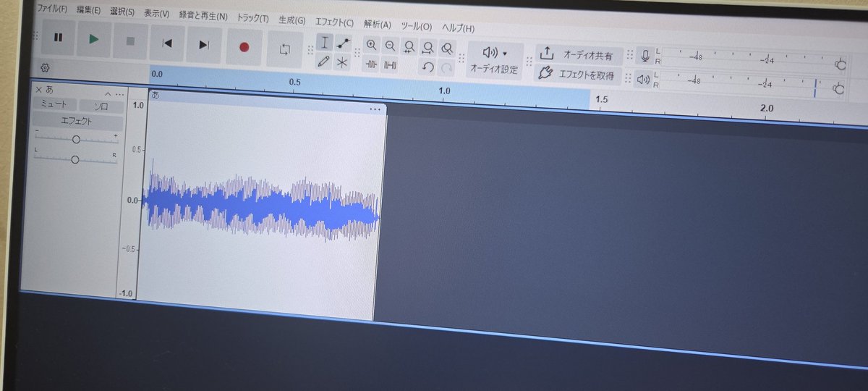Zoom out with the magnifier minus icon
The height and width of the screenshot is (391, 868).
[x=391, y=46]
